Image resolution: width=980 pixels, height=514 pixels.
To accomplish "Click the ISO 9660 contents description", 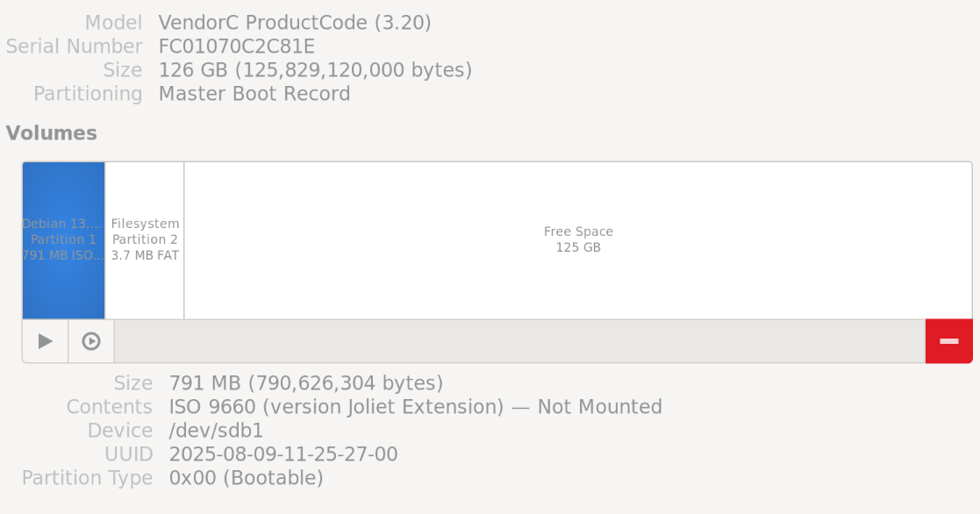I will [415, 407].
